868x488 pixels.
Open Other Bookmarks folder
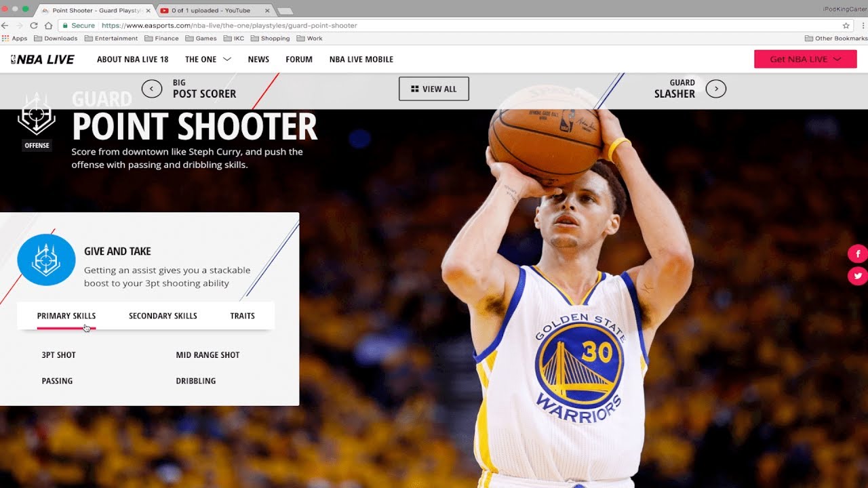point(836,39)
